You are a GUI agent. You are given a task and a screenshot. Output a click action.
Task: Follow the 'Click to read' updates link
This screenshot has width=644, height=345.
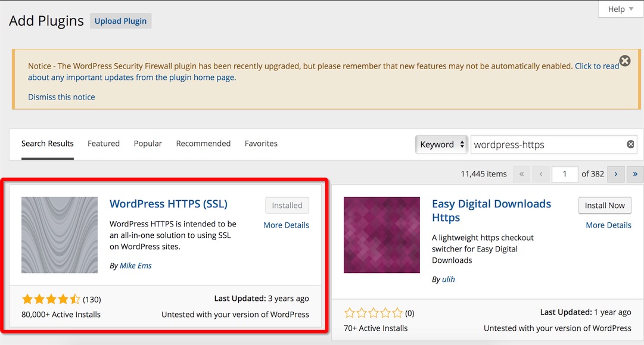coord(597,66)
